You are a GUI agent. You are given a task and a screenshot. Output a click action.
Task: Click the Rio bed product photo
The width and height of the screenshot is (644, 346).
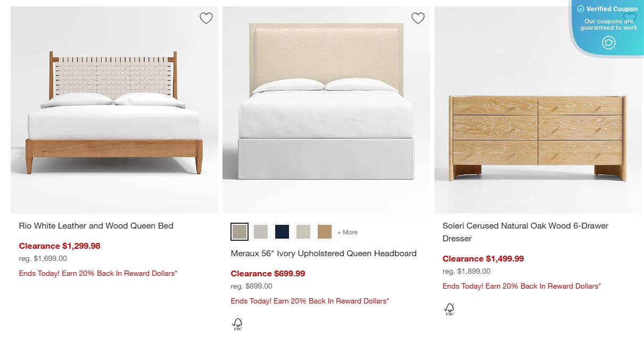114,110
